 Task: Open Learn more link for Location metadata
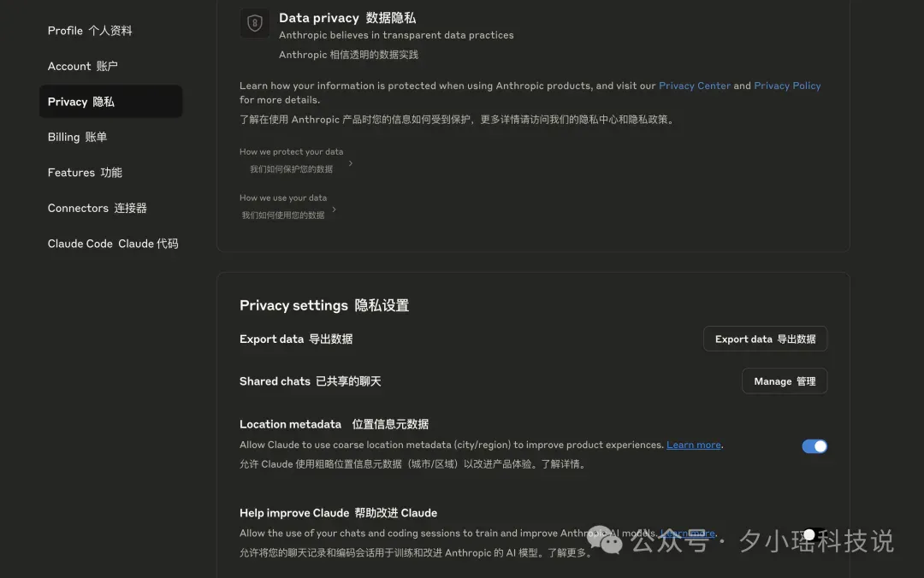694,445
